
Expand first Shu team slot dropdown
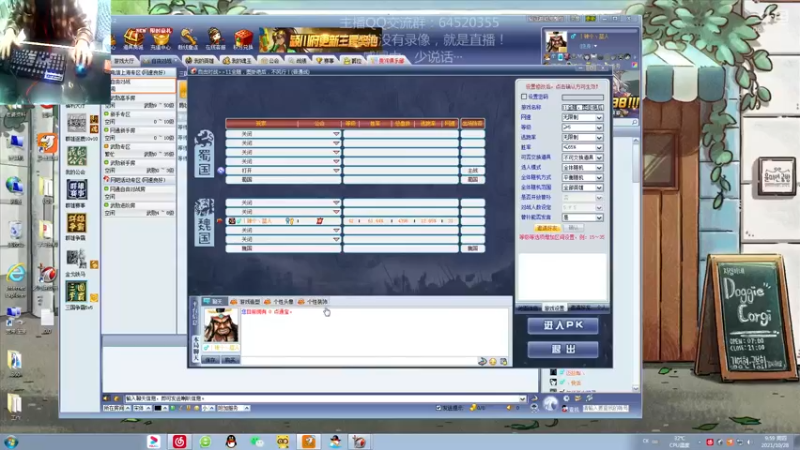point(336,134)
